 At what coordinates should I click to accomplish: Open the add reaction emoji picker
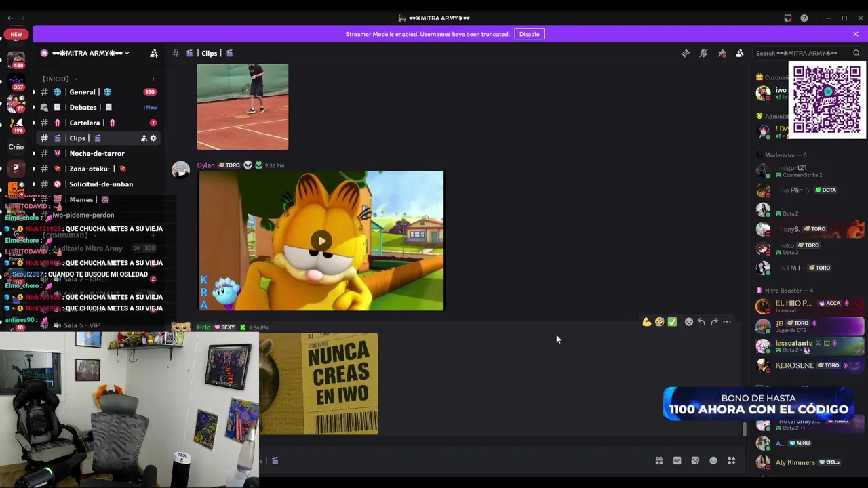pos(689,322)
